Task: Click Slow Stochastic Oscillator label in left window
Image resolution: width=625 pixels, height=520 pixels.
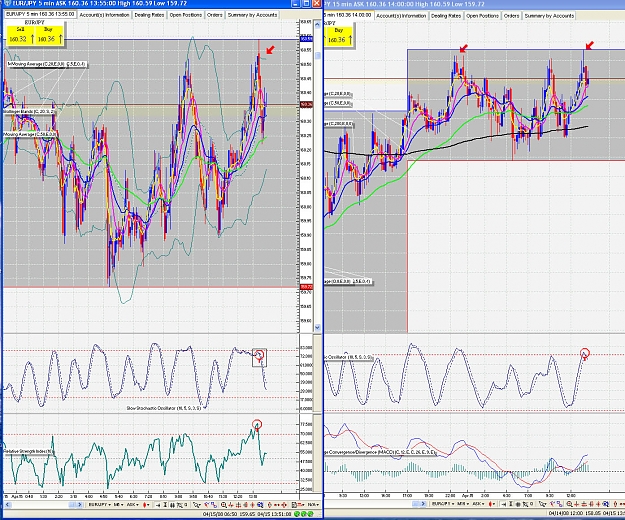Action: click(163, 408)
